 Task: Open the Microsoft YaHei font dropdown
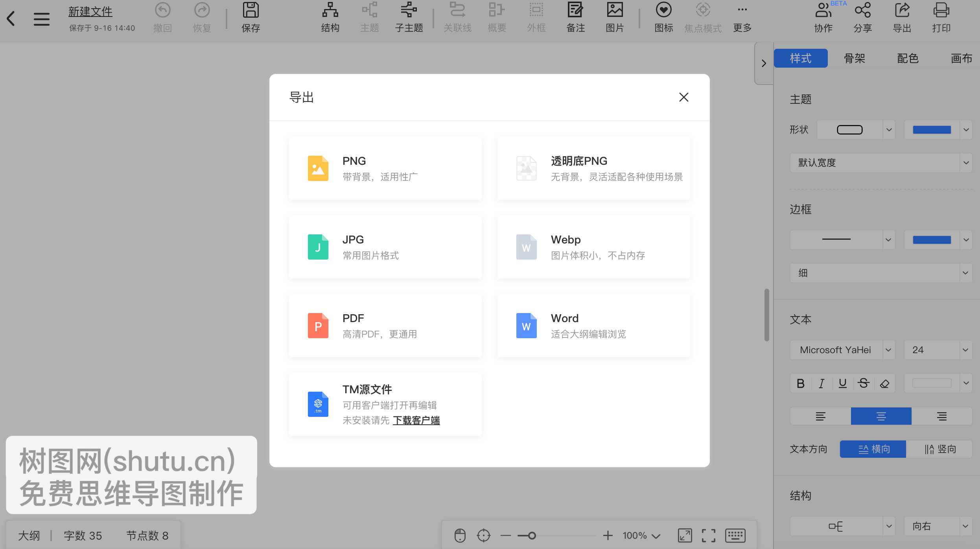pyautogui.click(x=842, y=350)
